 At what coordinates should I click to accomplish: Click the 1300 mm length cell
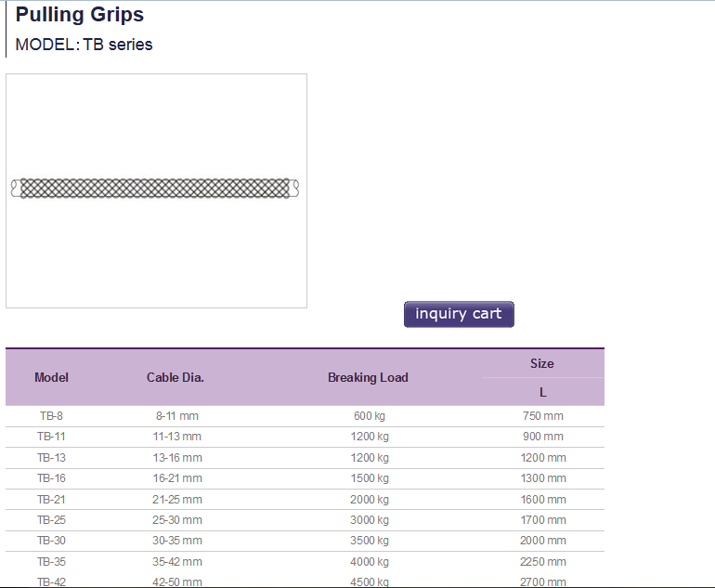[x=543, y=478]
